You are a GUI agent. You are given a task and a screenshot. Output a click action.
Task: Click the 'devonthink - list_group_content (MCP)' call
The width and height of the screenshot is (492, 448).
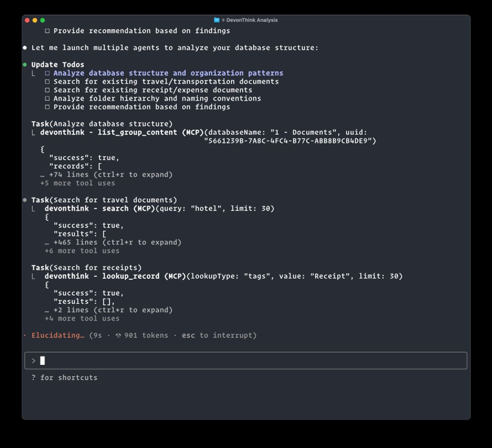122,132
